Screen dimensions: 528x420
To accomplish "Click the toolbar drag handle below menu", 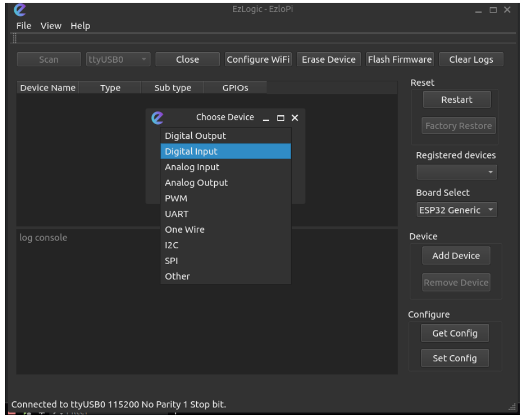I will tap(14, 38).
